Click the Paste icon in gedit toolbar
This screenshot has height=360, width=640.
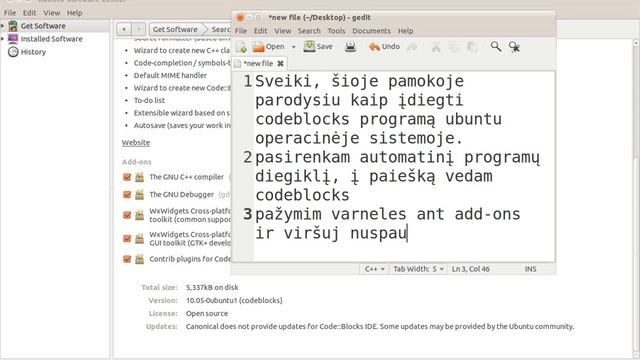[x=472, y=47]
